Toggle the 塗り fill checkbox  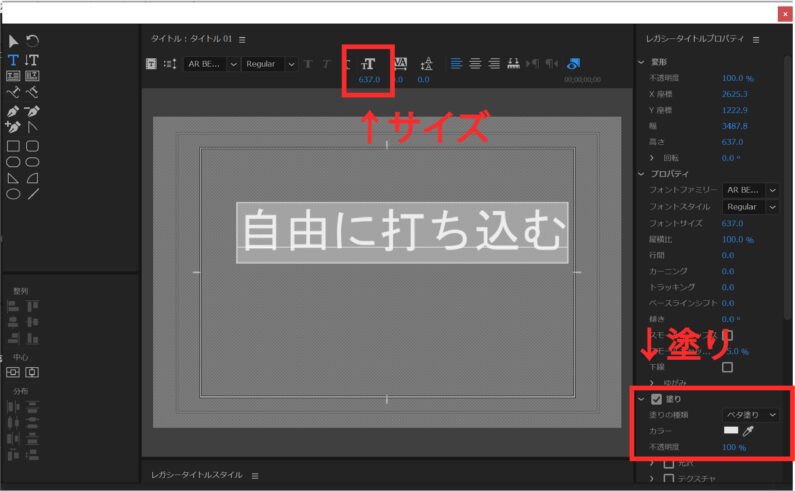(657, 398)
